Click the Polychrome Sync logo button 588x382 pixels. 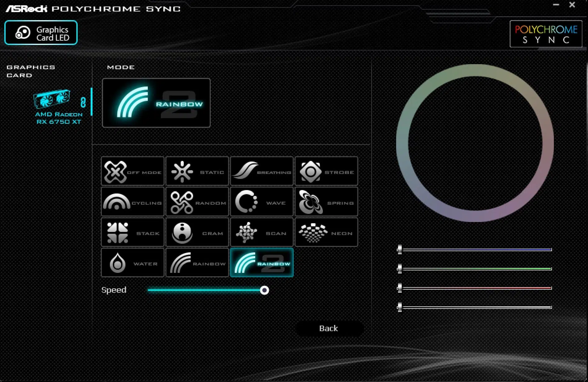pyautogui.click(x=546, y=34)
